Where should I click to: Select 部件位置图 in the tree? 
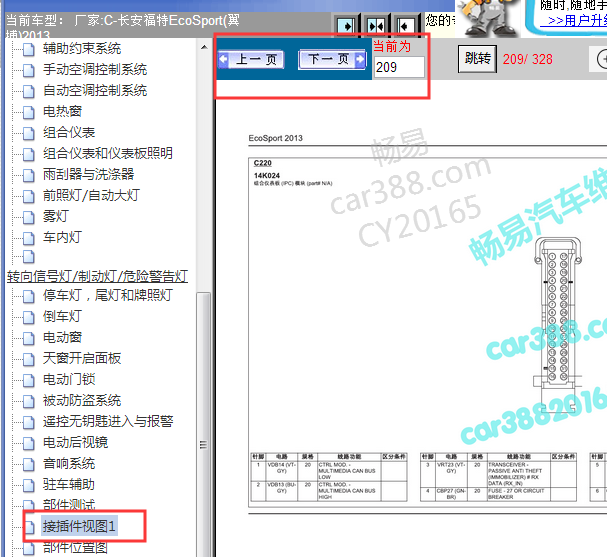tap(75, 548)
